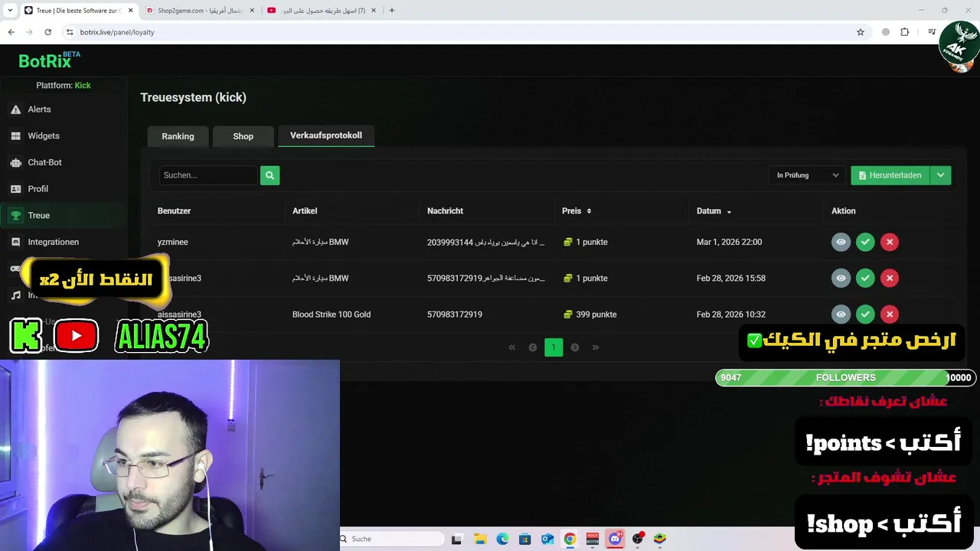Open Discord from the taskbar

[x=615, y=539]
